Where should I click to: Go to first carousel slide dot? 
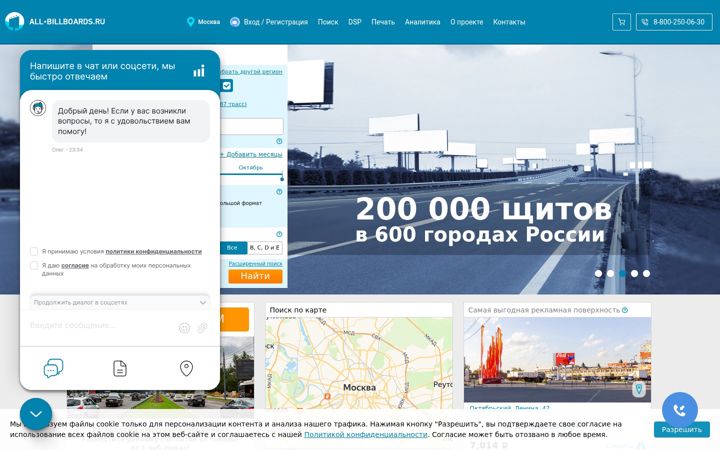(598, 273)
